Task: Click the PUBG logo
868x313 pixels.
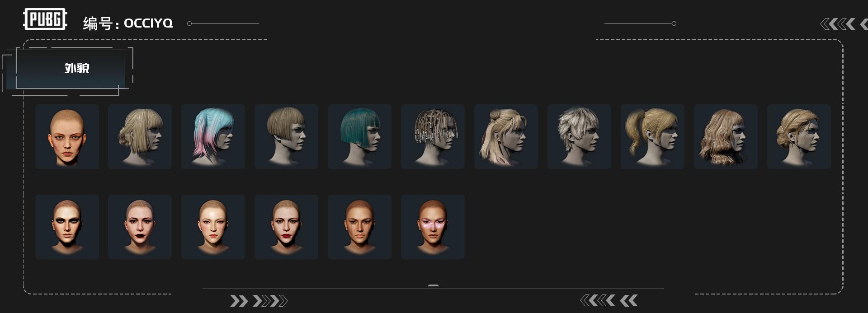Action: point(45,19)
